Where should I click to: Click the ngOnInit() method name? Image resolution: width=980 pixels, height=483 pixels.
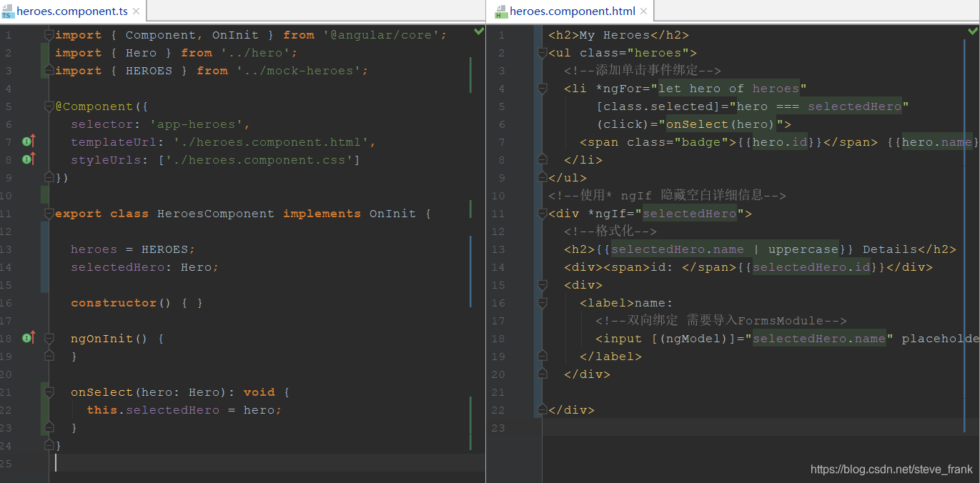click(109, 339)
